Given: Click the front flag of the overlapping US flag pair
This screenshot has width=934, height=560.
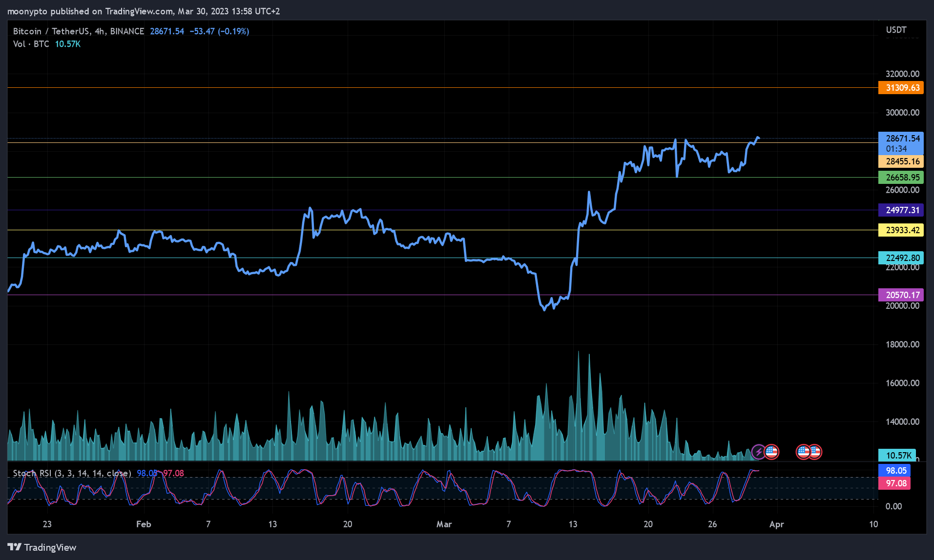Looking at the screenshot, I should pyautogui.click(x=803, y=452).
